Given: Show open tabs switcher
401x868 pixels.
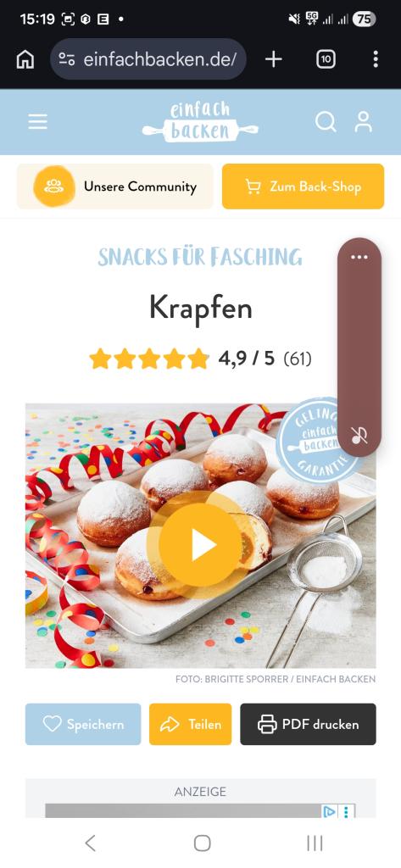Looking at the screenshot, I should pyautogui.click(x=326, y=59).
